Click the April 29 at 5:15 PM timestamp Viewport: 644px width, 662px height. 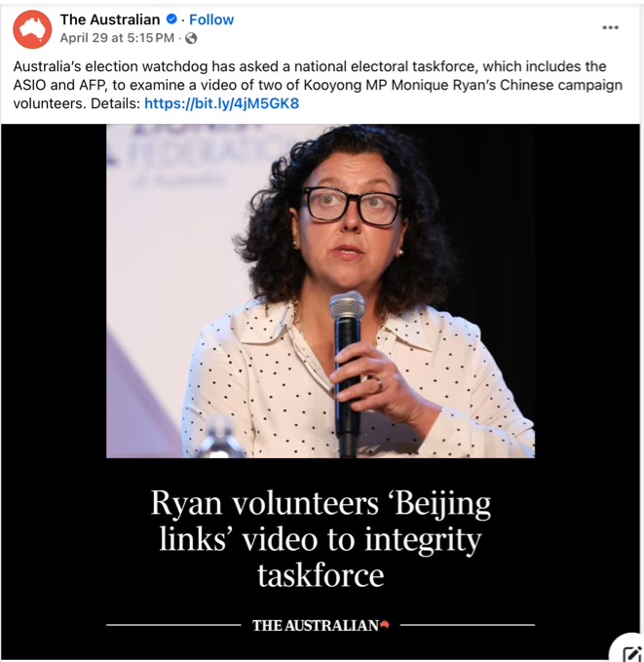click(117, 38)
